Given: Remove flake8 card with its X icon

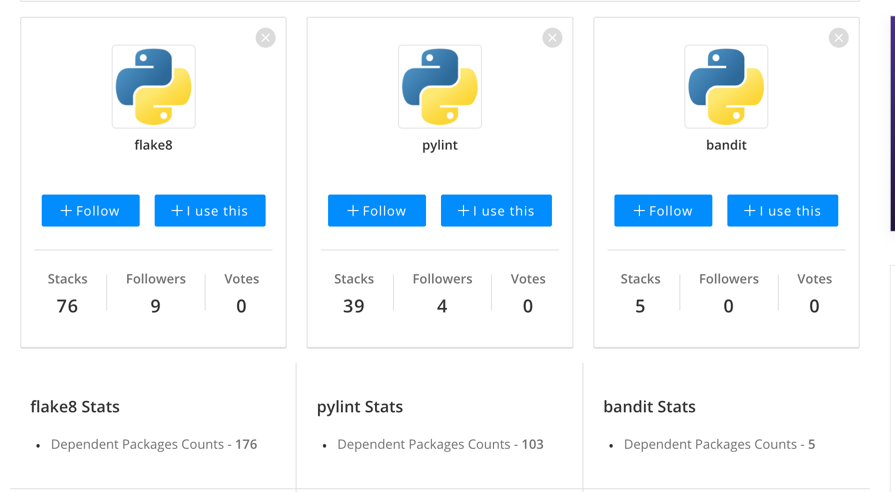Looking at the screenshot, I should (265, 38).
